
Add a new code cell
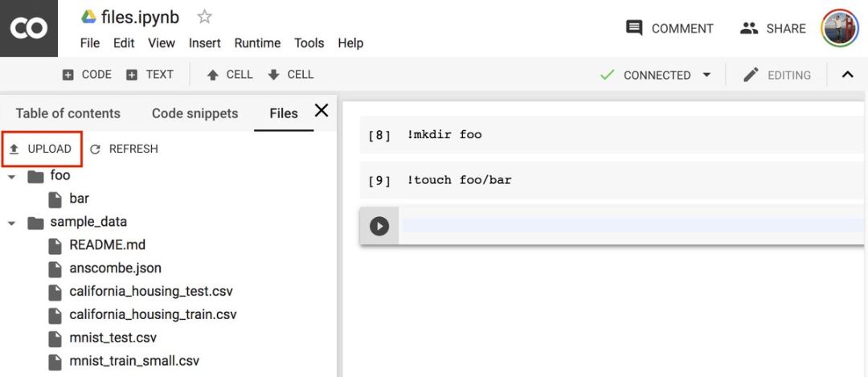tap(87, 75)
